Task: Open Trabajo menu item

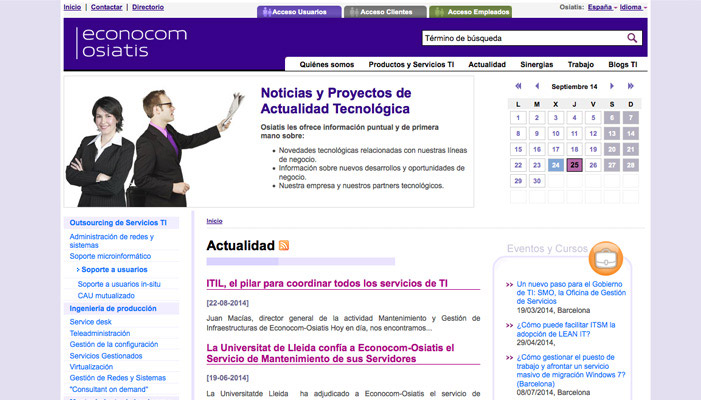Action: click(x=581, y=64)
